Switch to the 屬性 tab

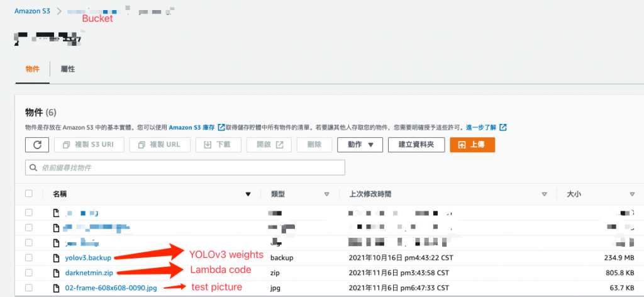tap(68, 69)
